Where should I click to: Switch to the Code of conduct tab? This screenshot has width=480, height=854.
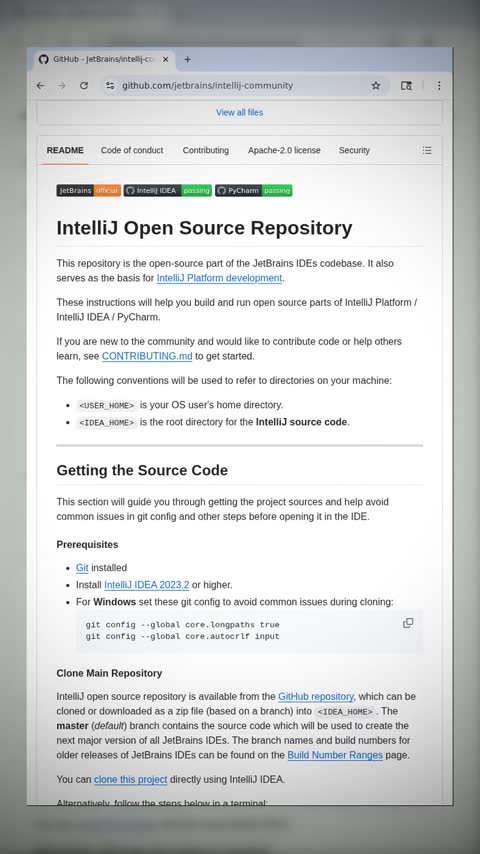coord(132,150)
